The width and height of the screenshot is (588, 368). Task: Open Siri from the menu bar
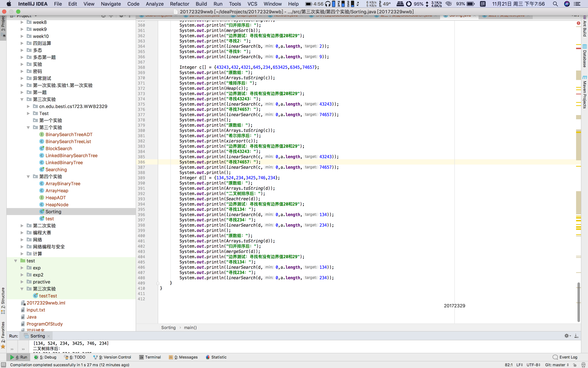(567, 4)
